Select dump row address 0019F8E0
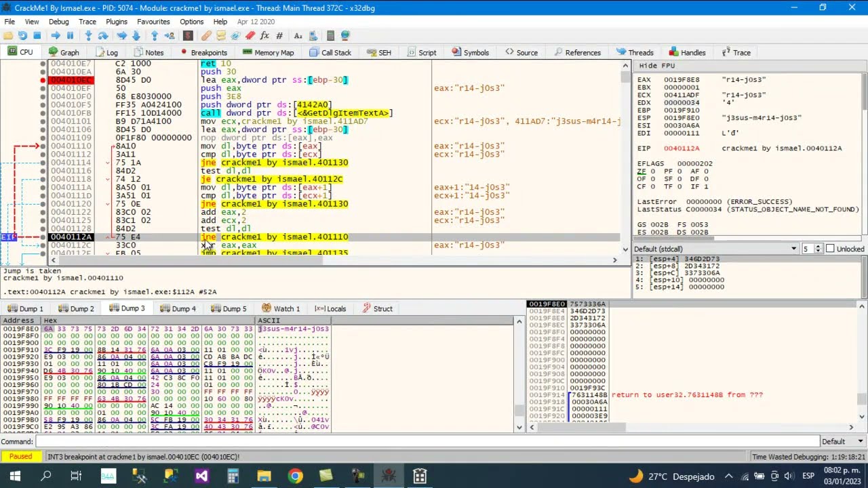This screenshot has height=488, width=868. (21, 329)
